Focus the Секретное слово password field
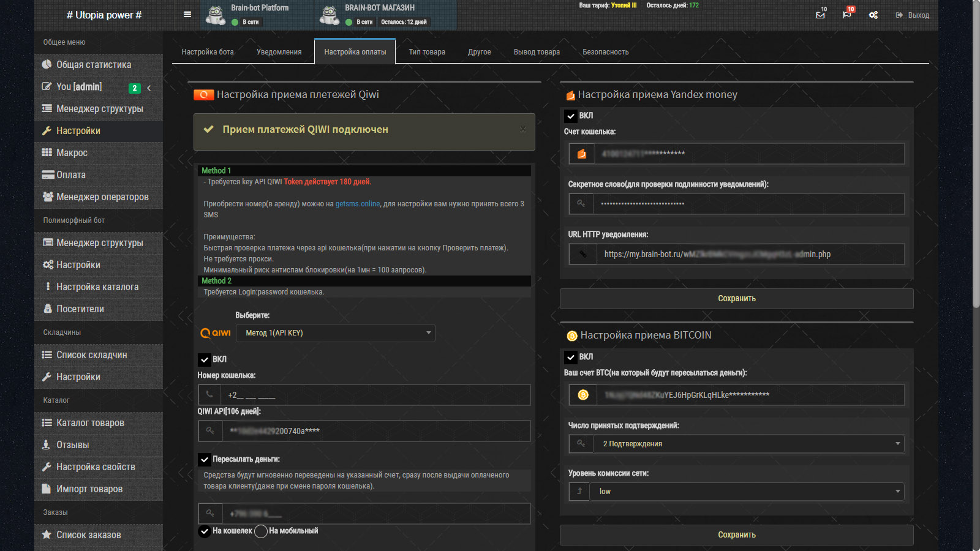Image resolution: width=980 pixels, height=551 pixels. (x=748, y=204)
